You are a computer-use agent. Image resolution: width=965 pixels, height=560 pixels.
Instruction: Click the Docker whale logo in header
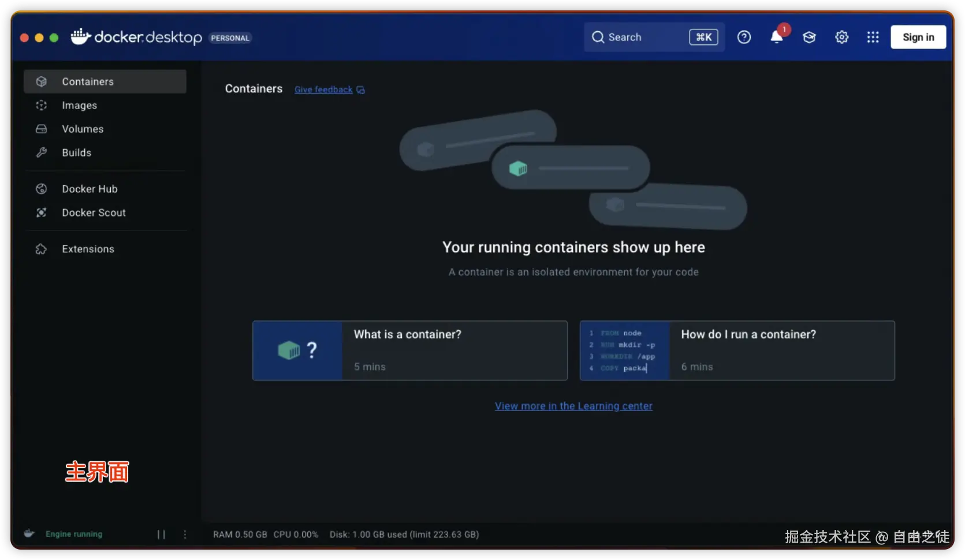(x=81, y=36)
